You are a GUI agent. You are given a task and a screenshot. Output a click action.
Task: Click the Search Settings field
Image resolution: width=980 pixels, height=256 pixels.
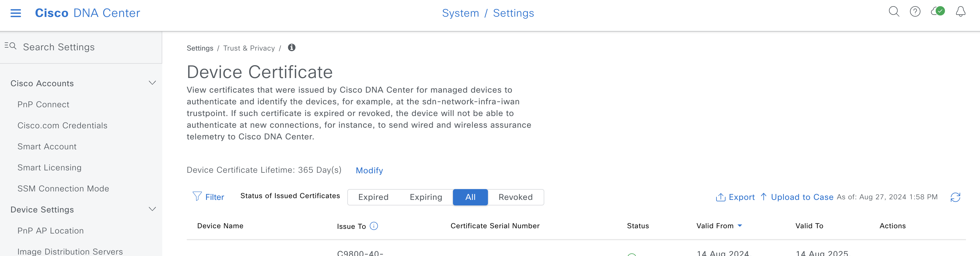81,47
